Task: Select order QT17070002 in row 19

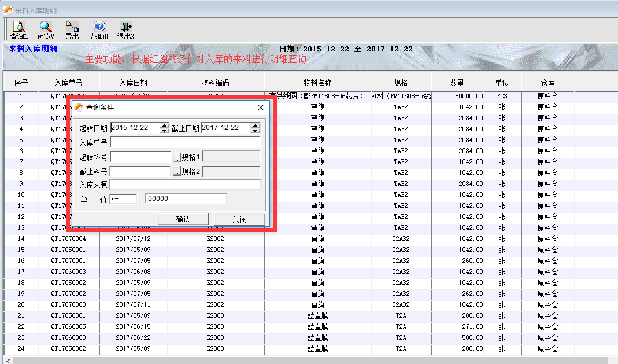Action: 69,294
